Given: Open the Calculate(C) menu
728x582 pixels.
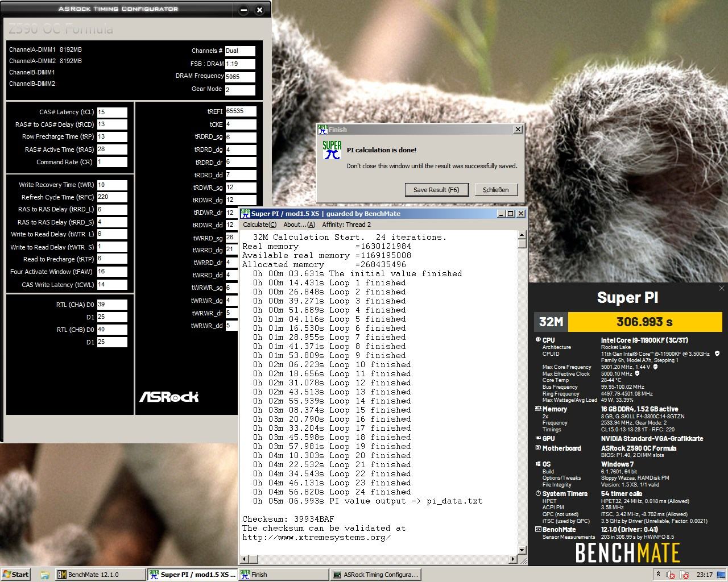Looking at the screenshot, I should 259,225.
